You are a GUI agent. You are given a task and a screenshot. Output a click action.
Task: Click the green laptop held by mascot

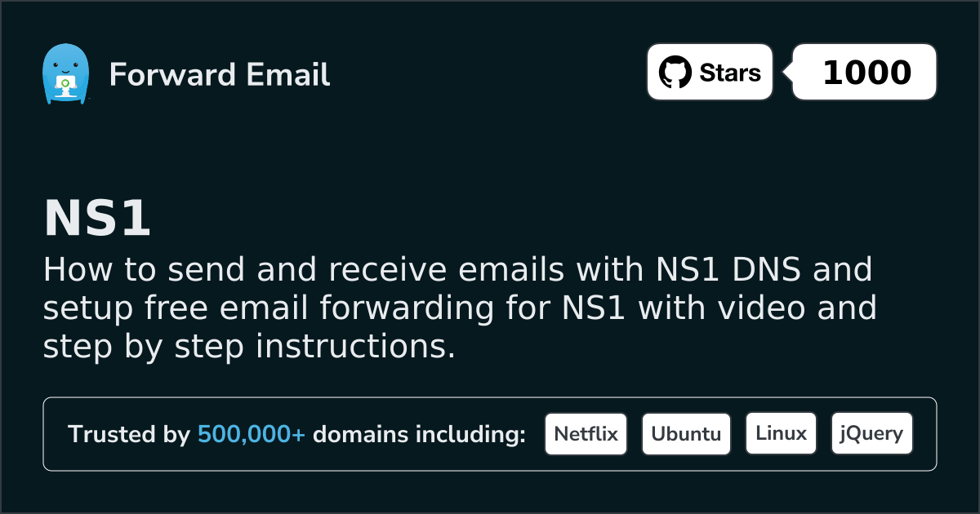(x=65, y=85)
